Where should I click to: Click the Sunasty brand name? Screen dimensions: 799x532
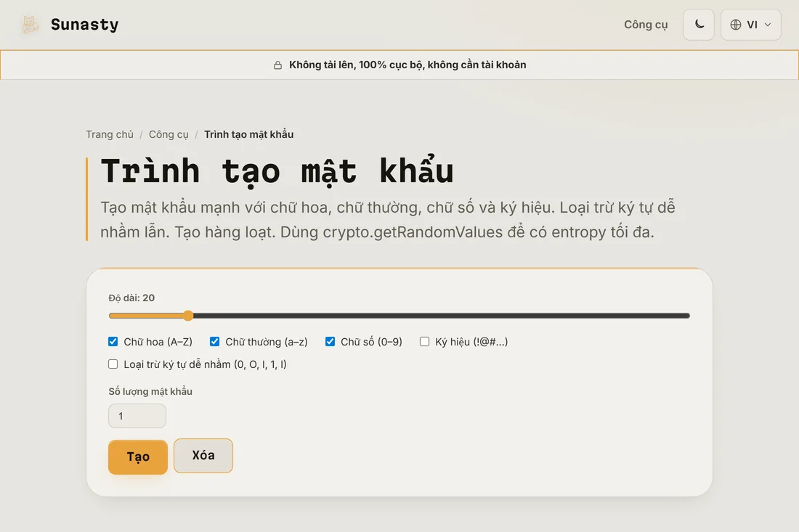pos(84,25)
